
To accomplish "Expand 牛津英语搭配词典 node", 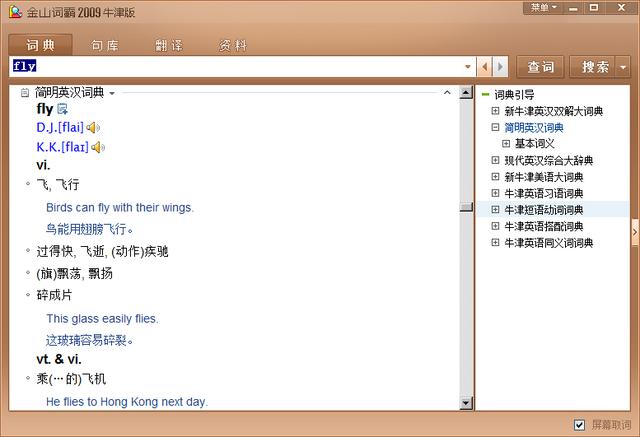I will [x=496, y=226].
